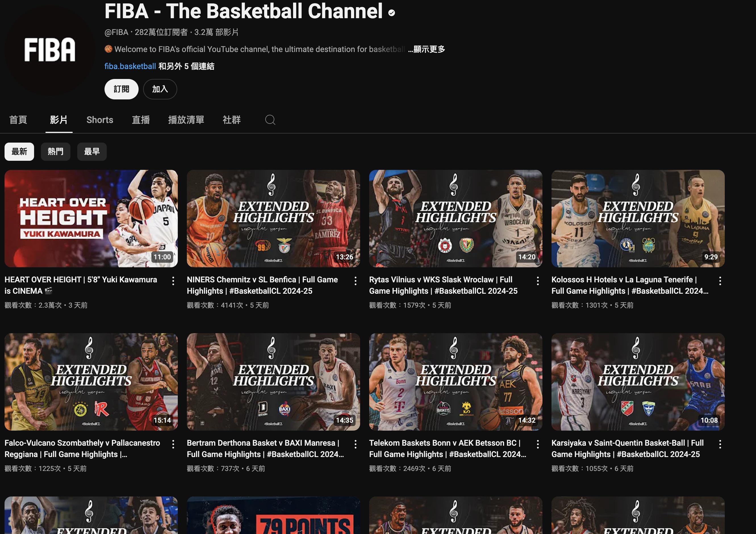
Task: Select the 熱門 (Popular) filter chip
Action: [x=55, y=151]
